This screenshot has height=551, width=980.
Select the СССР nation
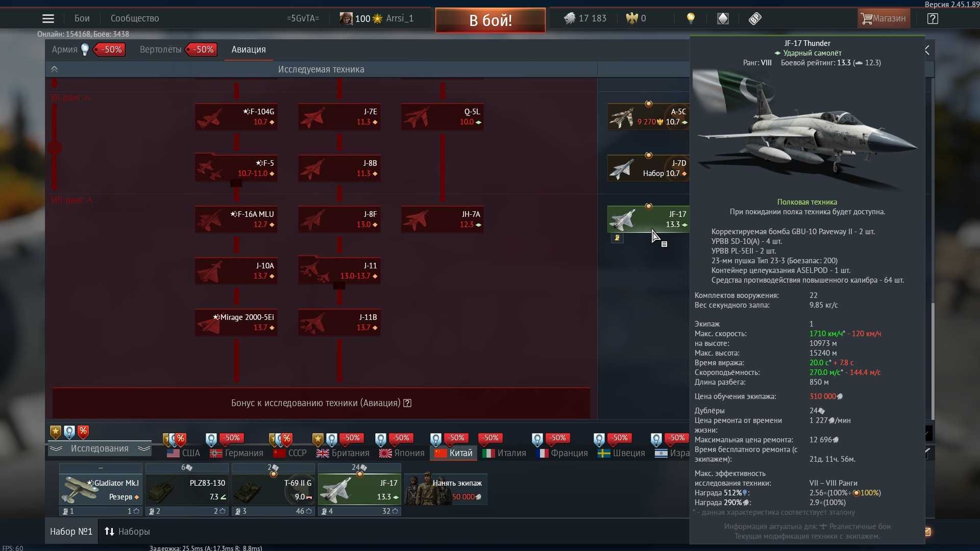(x=290, y=453)
